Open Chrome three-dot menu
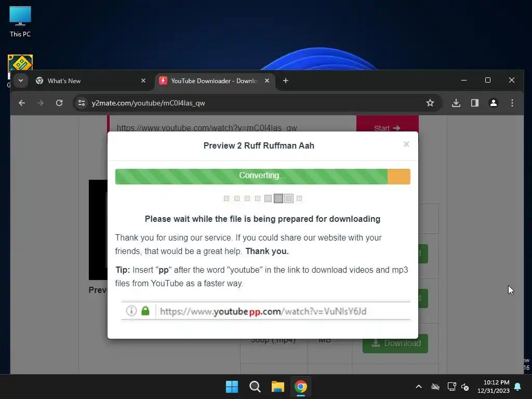Image resolution: width=532 pixels, height=399 pixels. tap(512, 103)
